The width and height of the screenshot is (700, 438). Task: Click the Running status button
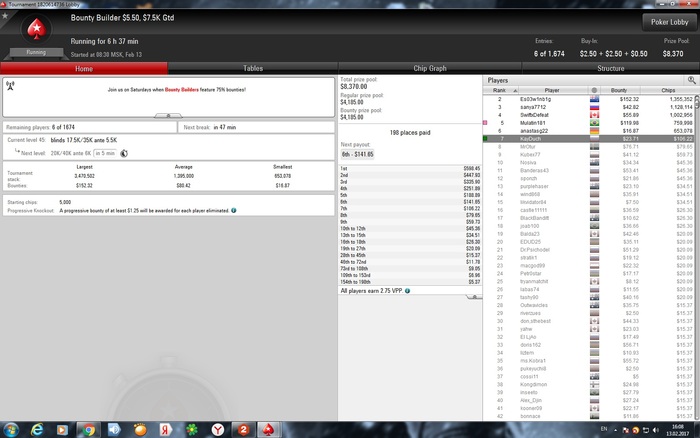[36, 52]
